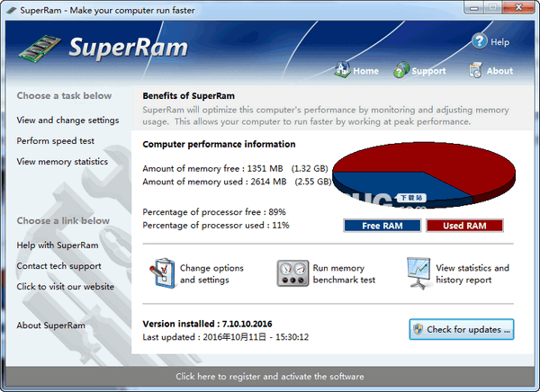Screen dimensions: 540x392
Task: Open About in the header navigation
Action: 499,71
